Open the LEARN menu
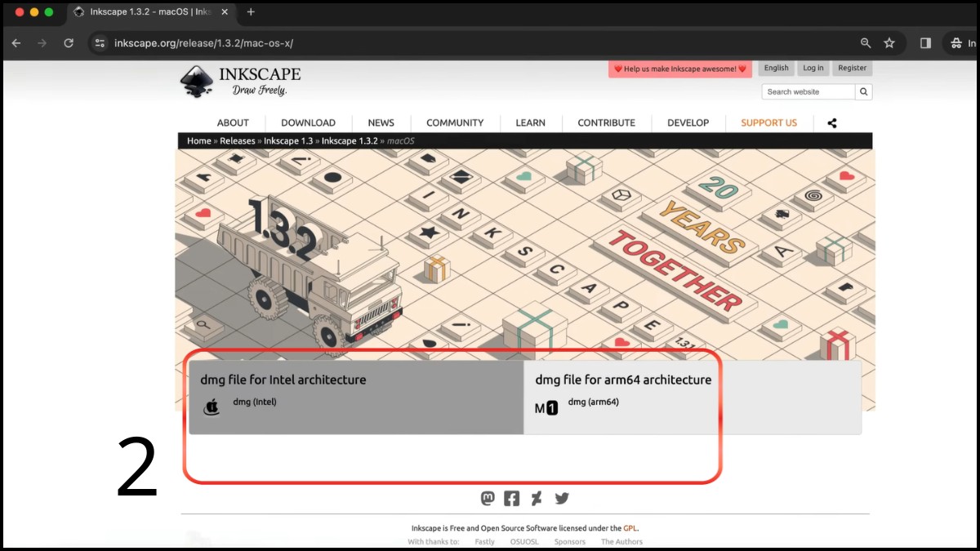Image resolution: width=980 pixels, height=551 pixels. pyautogui.click(x=530, y=123)
